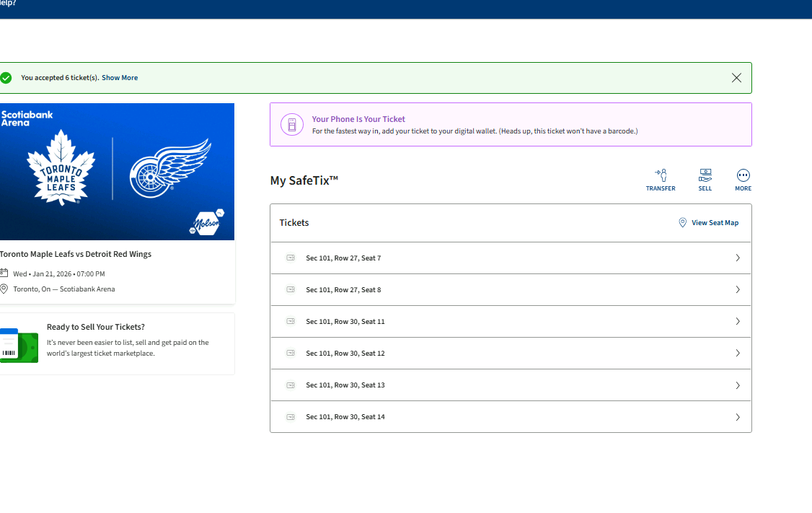The width and height of the screenshot is (812, 513).
Task: Click the venue location pin icon
Action: (x=4, y=289)
